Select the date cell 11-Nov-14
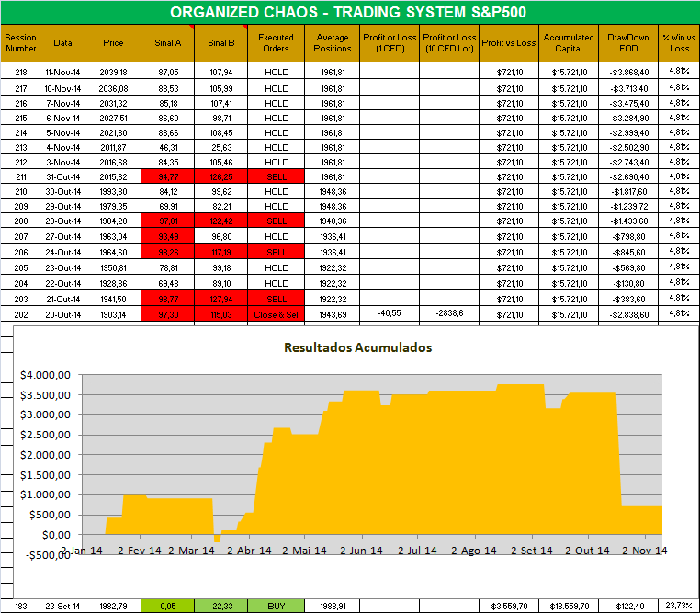This screenshot has width=700, height=613. 62,73
